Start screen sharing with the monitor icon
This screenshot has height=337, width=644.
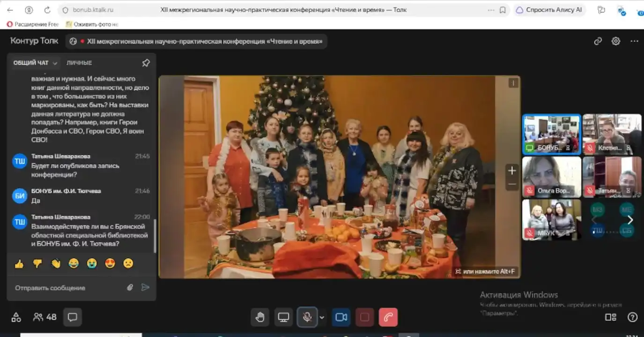click(x=283, y=317)
